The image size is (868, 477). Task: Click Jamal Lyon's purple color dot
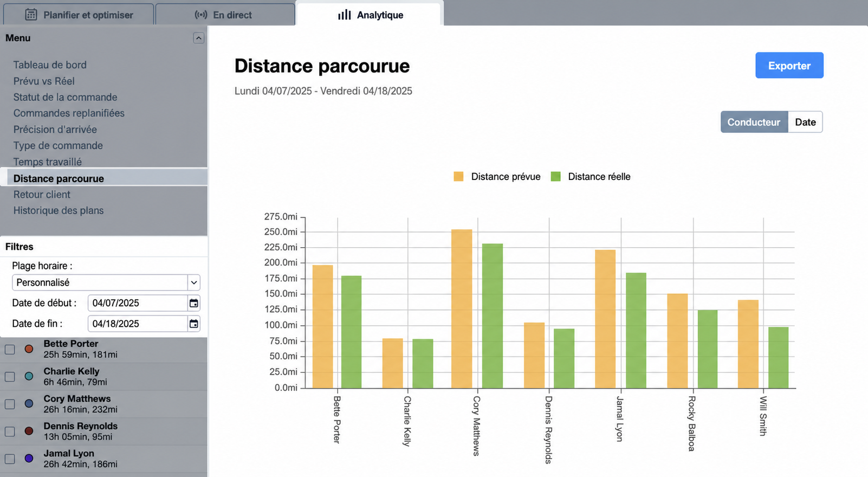(x=29, y=459)
